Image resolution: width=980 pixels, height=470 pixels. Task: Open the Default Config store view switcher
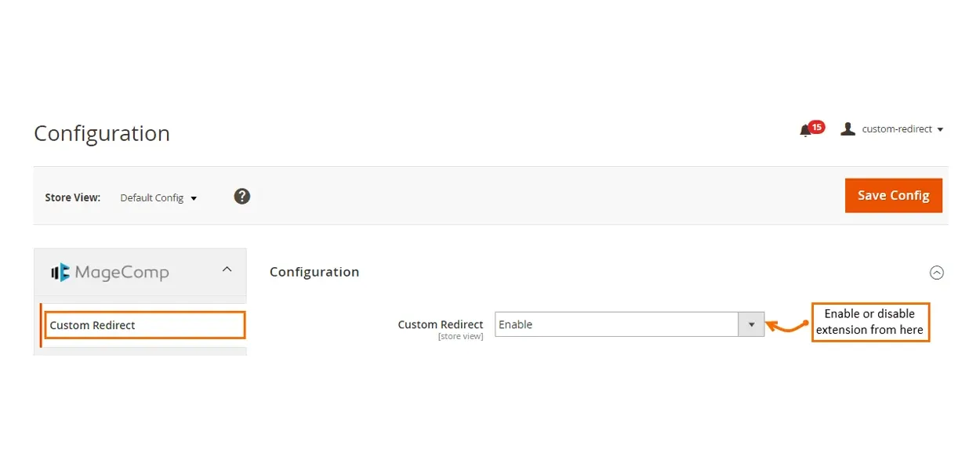158,198
